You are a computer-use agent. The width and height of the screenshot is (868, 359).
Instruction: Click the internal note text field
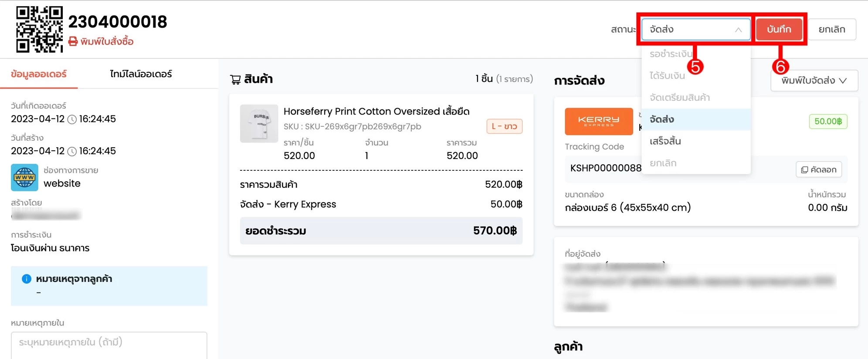pos(109,345)
